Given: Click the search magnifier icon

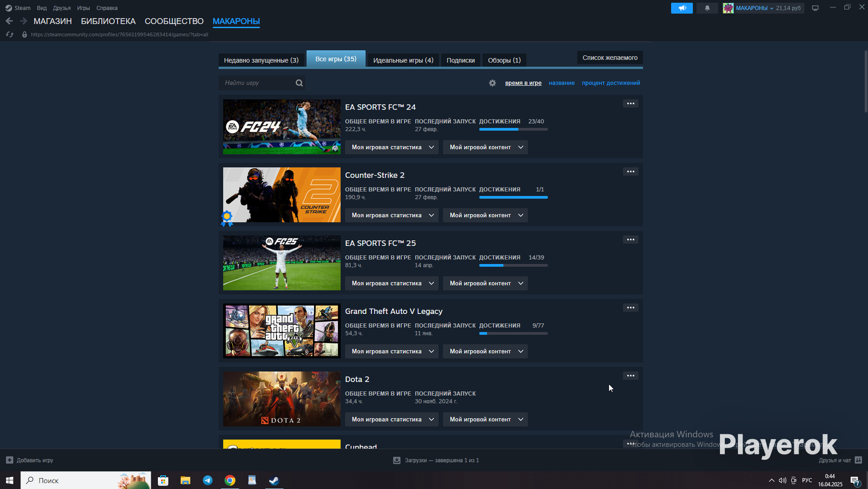Looking at the screenshot, I should 299,83.
